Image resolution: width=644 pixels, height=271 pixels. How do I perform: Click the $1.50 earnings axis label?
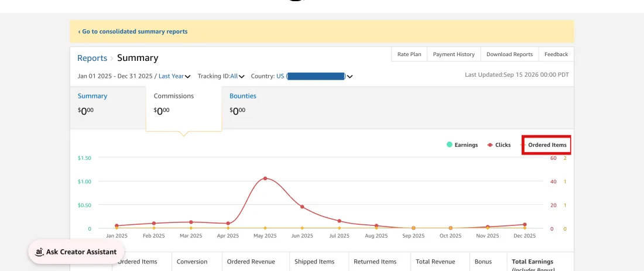(84, 158)
